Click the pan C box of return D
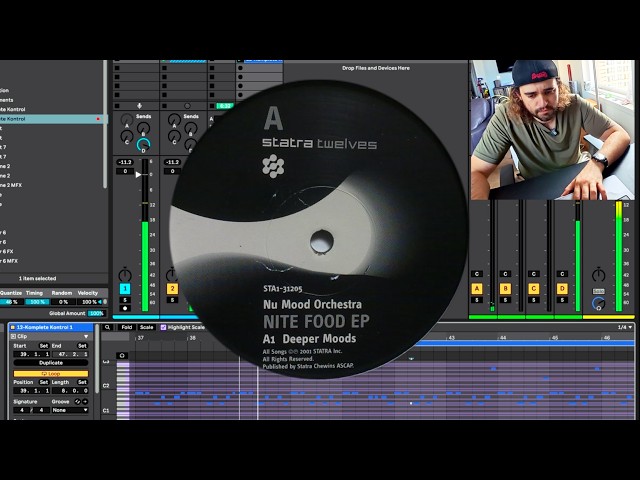The width and height of the screenshot is (640, 480). 562,274
